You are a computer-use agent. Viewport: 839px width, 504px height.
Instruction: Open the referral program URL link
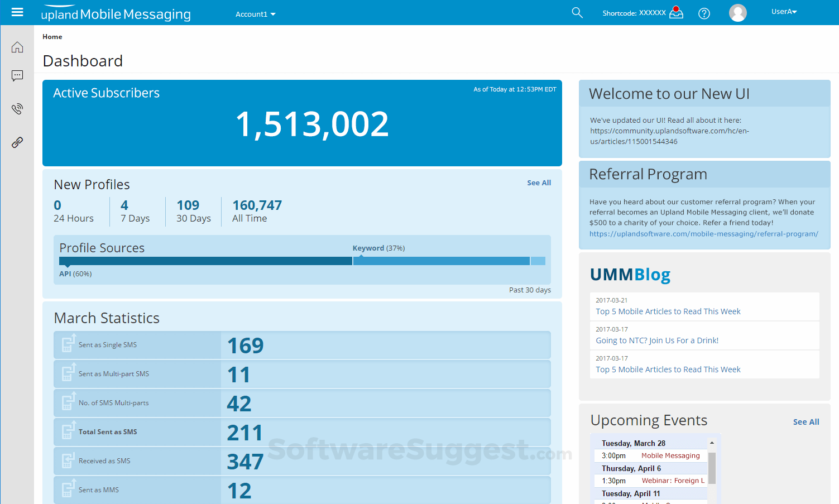(704, 234)
